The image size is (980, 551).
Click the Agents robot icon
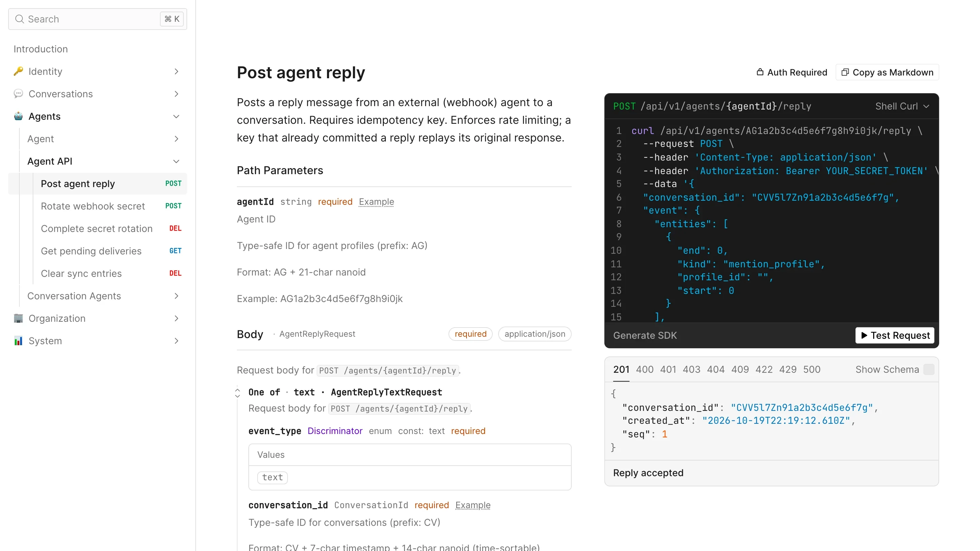pyautogui.click(x=18, y=116)
